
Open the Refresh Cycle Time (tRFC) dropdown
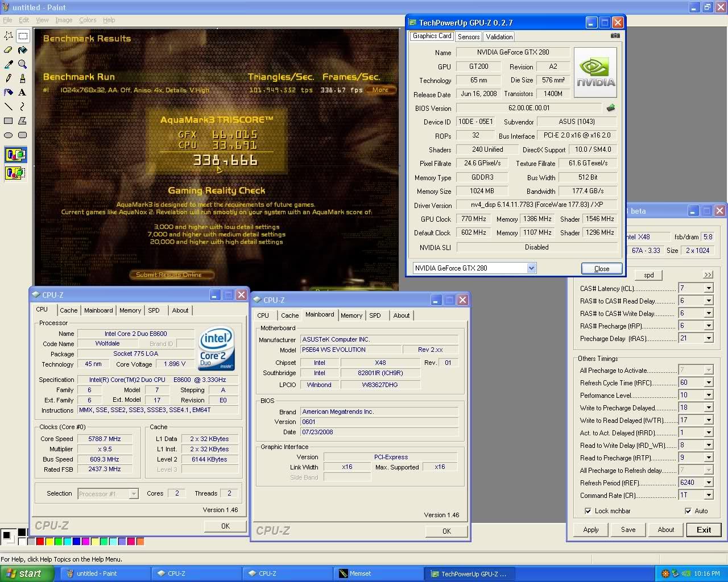709,383
